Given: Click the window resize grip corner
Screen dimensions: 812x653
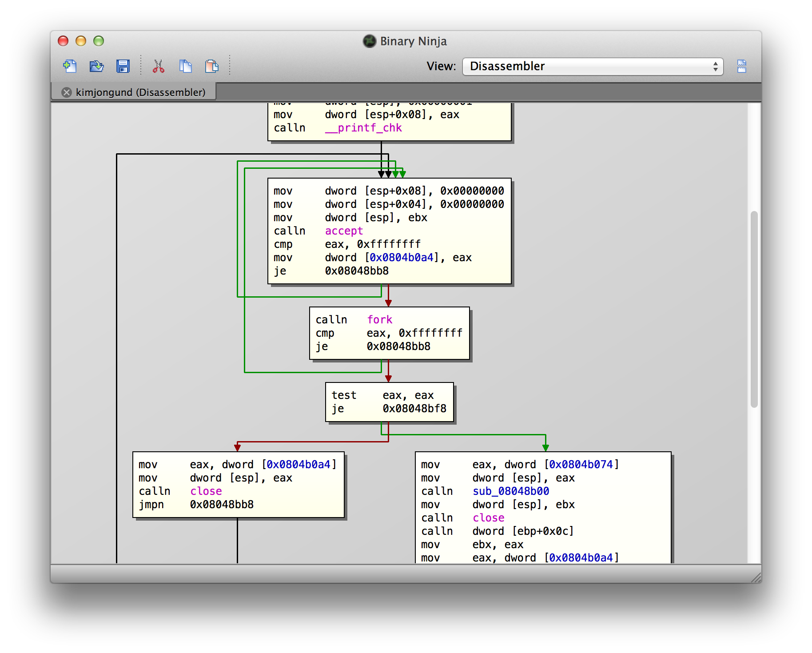Looking at the screenshot, I should [756, 577].
